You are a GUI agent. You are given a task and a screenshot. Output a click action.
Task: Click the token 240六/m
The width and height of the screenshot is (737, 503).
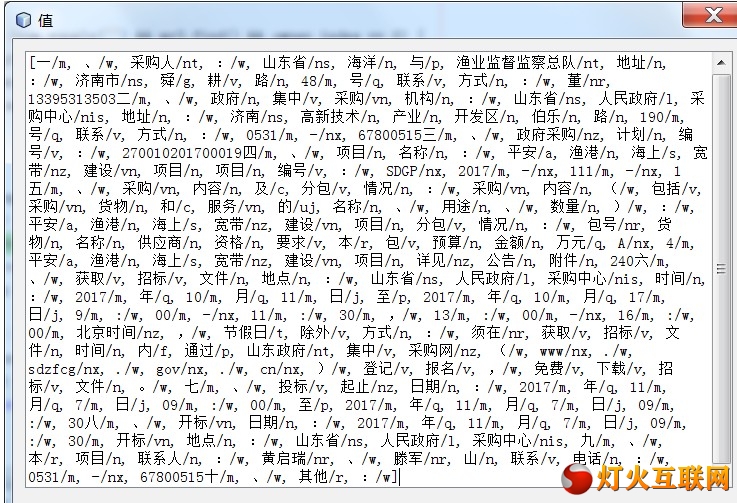[x=639, y=261]
